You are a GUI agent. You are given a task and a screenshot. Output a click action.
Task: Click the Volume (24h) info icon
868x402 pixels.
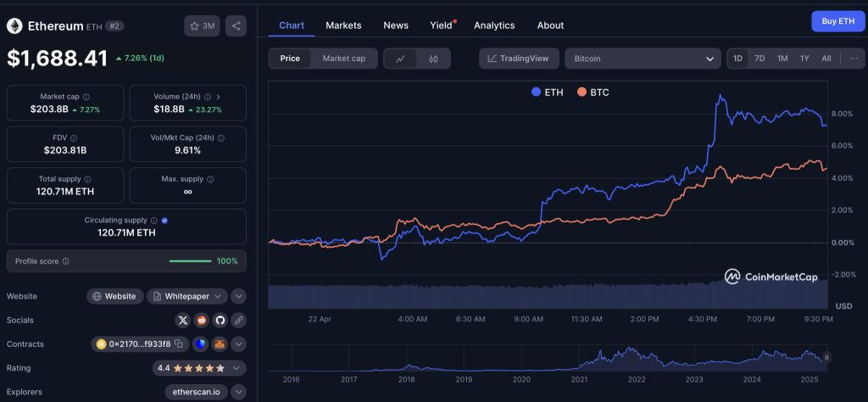208,97
